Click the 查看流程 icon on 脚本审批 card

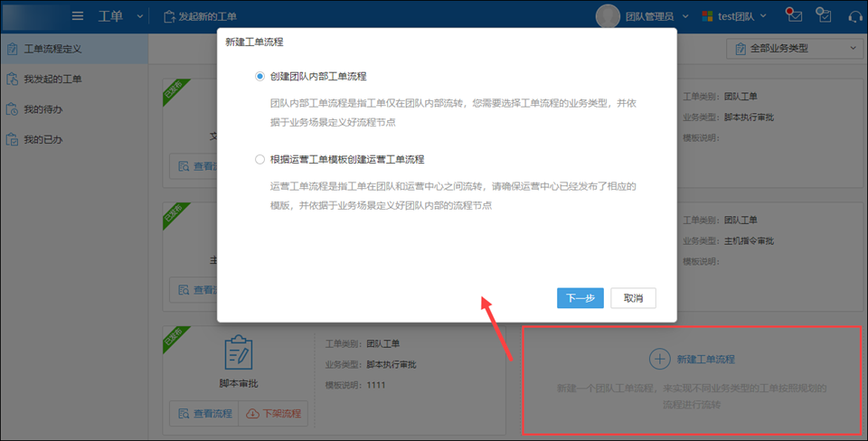[184, 413]
